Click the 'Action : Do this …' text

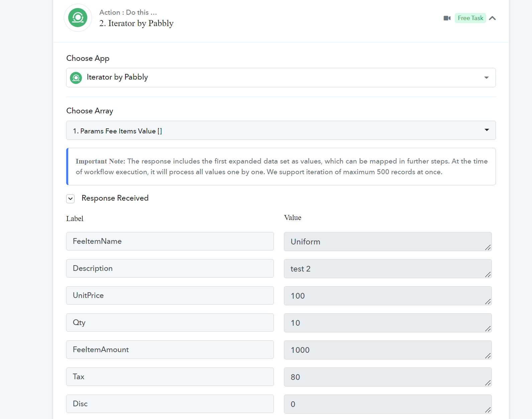[x=128, y=12]
